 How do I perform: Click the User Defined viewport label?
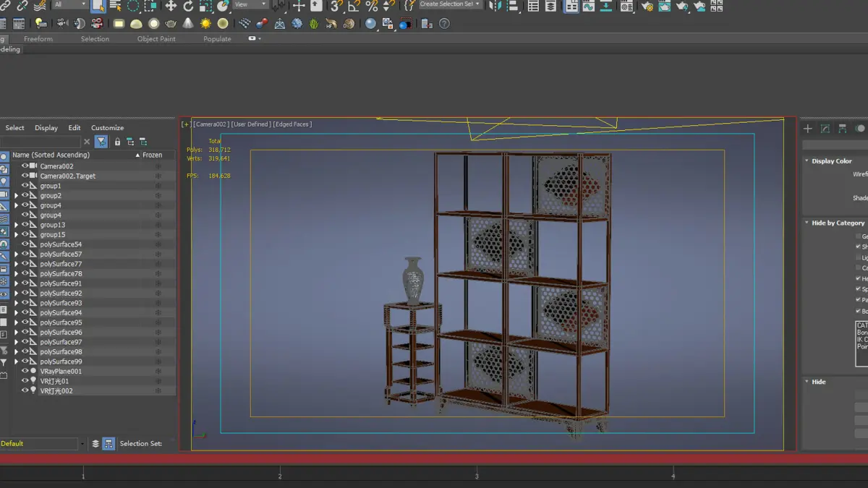point(251,124)
